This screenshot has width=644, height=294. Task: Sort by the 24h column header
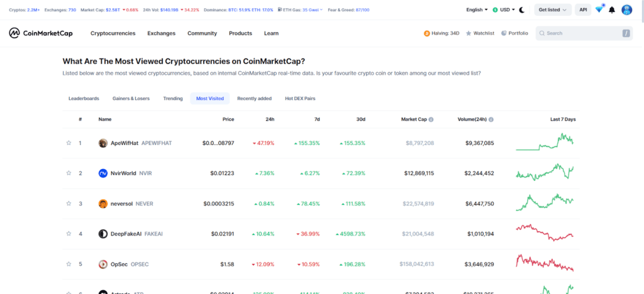click(x=270, y=119)
